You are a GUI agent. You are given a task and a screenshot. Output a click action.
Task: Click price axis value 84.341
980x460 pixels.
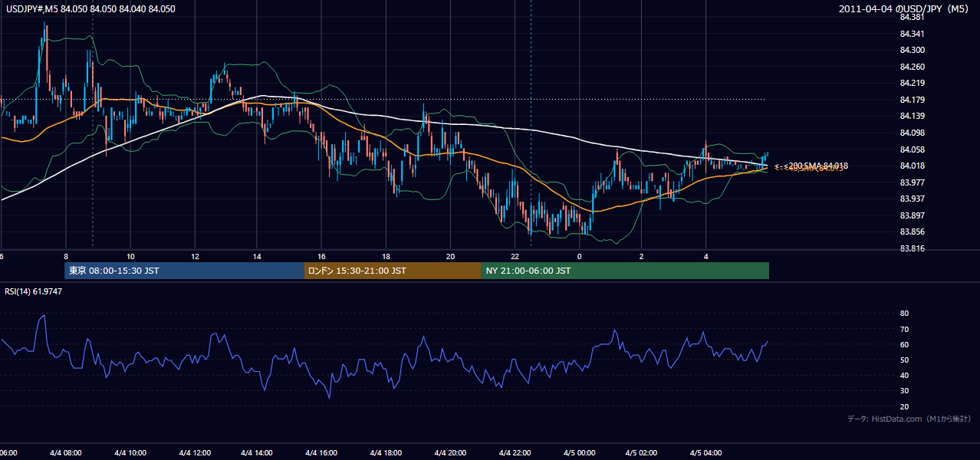click(x=911, y=34)
